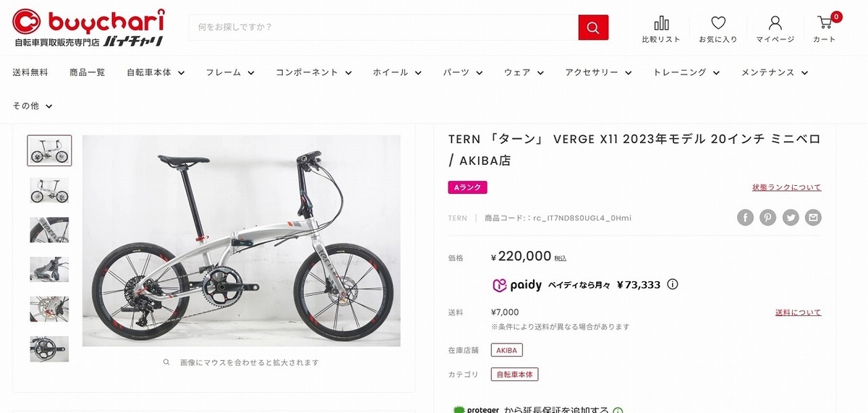Open the 商品一覧 menu item
The height and width of the screenshot is (413, 868).
point(87,72)
